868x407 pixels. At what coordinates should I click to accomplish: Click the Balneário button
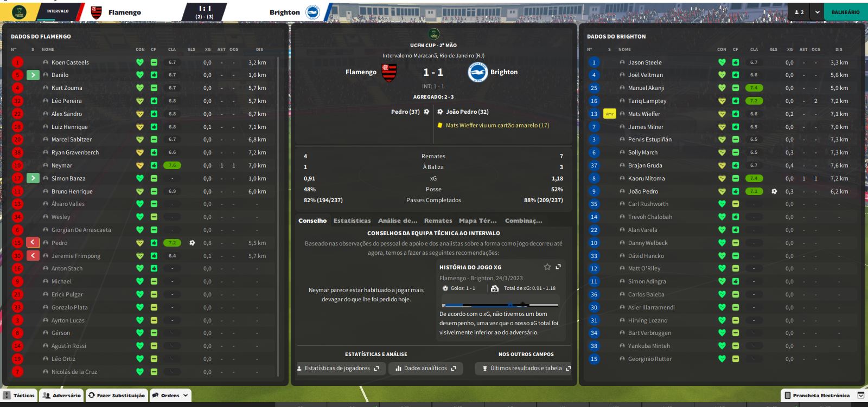pyautogui.click(x=845, y=12)
